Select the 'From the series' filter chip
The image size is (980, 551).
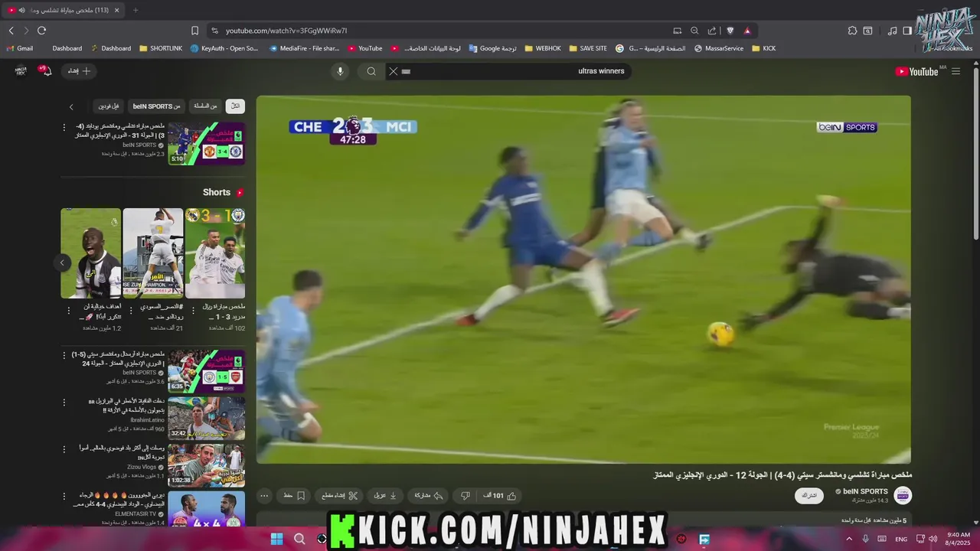point(205,106)
